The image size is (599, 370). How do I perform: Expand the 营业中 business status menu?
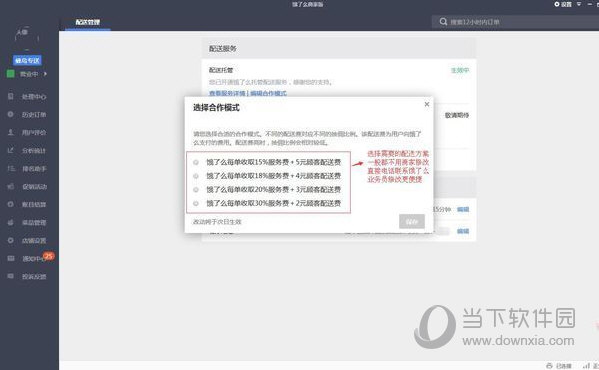tap(28, 74)
